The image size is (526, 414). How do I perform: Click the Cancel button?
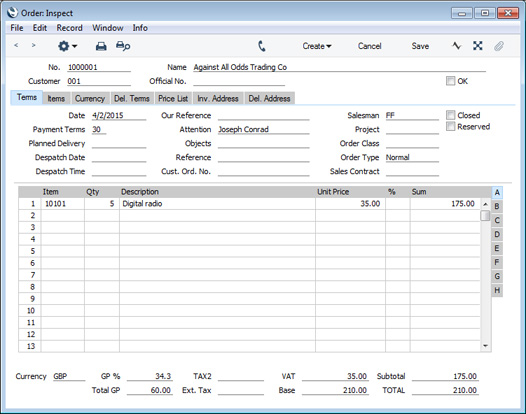[369, 46]
